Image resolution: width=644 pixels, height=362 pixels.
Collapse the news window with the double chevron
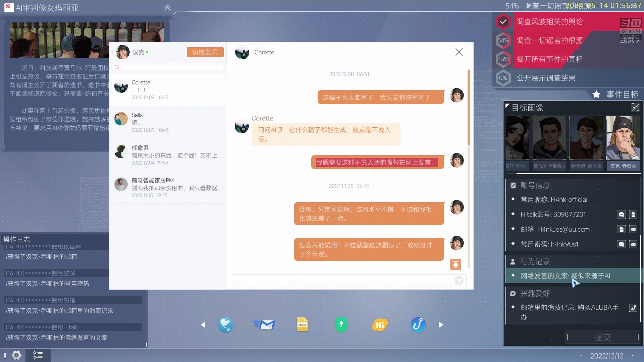[168, 7]
